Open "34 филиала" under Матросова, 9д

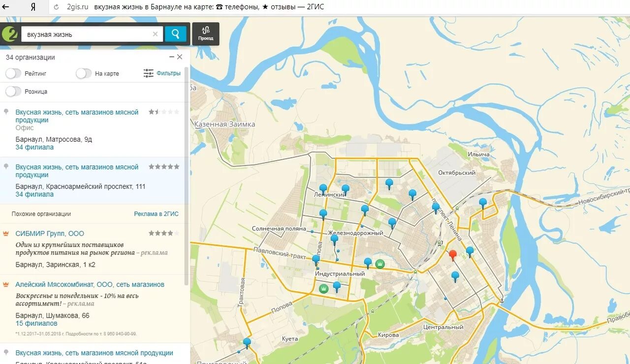34,147
